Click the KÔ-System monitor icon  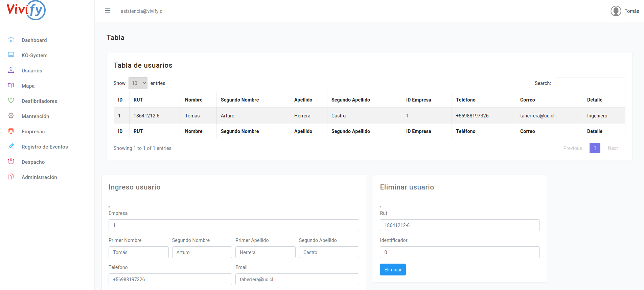(x=11, y=55)
